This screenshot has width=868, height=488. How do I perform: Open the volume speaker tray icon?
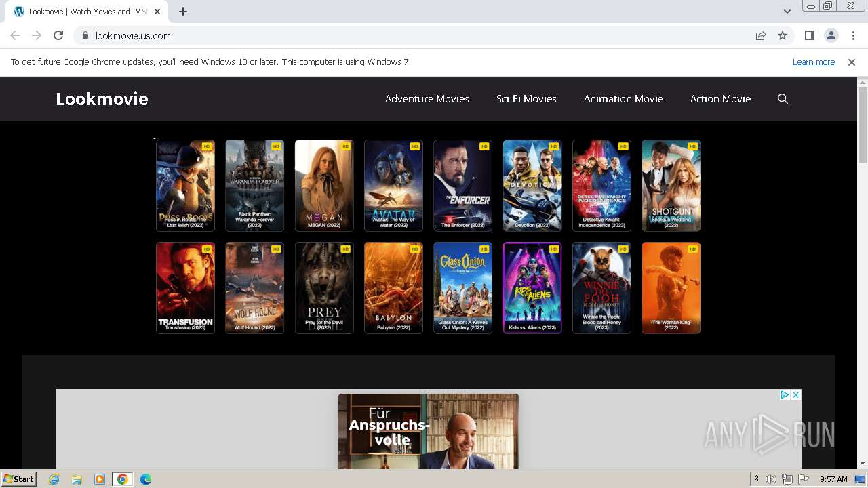[771, 479]
